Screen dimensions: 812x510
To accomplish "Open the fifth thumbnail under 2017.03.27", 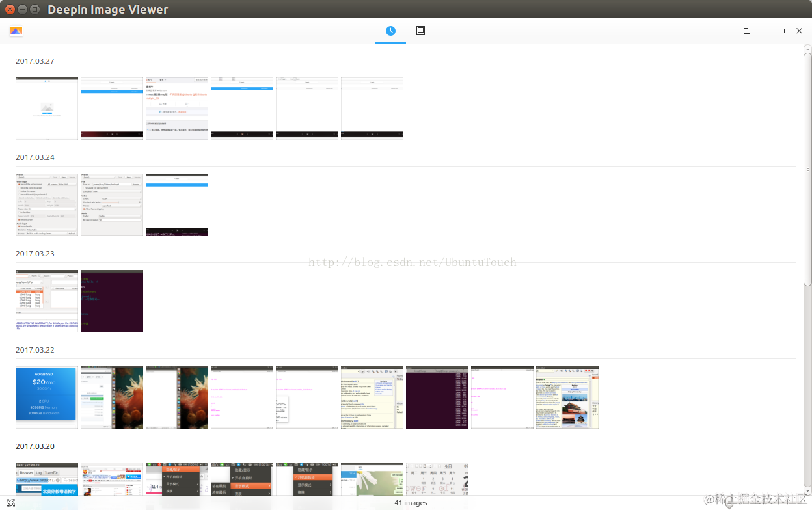I will click(x=307, y=109).
